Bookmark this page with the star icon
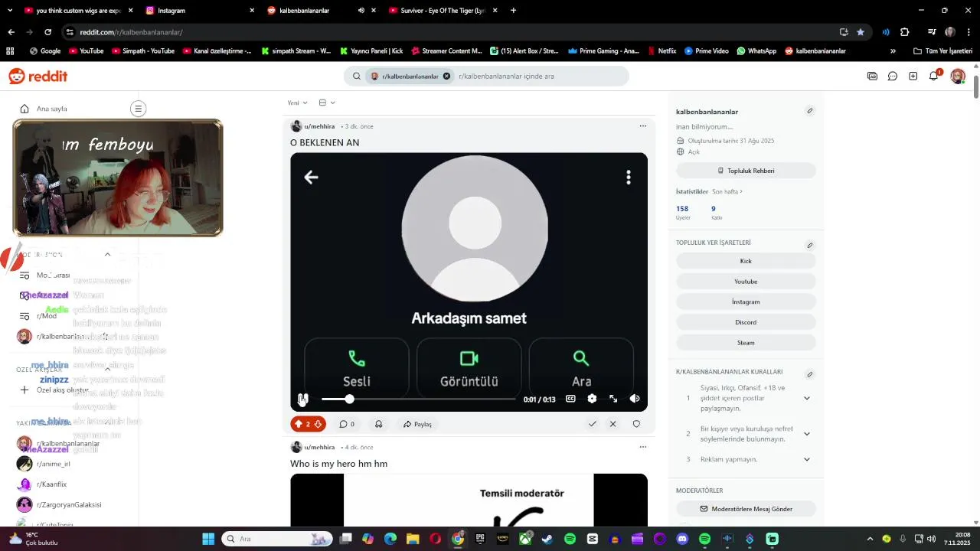980x551 pixels. tap(861, 32)
